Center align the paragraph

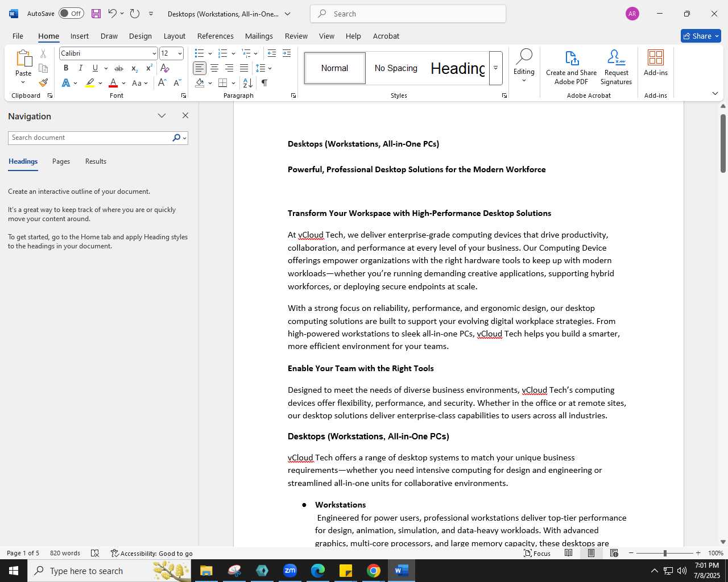[x=214, y=68]
